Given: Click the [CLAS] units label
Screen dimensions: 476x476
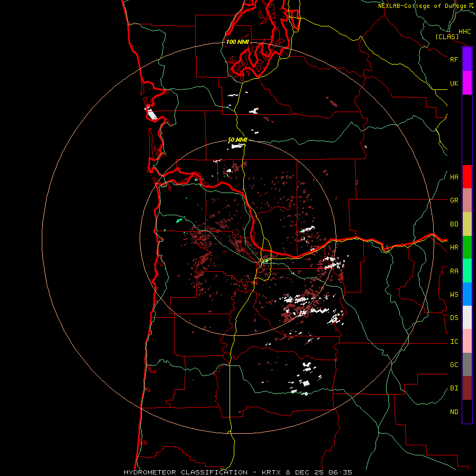Looking at the screenshot, I should click(x=447, y=36).
